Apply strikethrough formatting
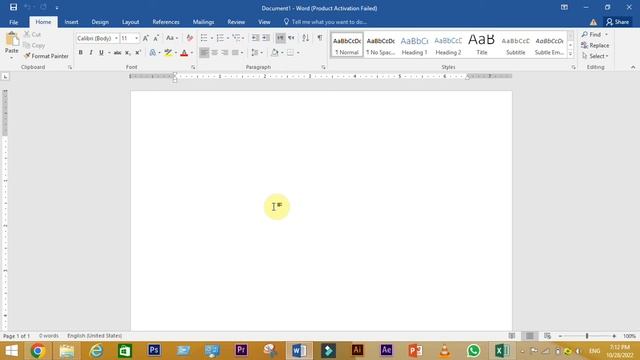 click(118, 53)
